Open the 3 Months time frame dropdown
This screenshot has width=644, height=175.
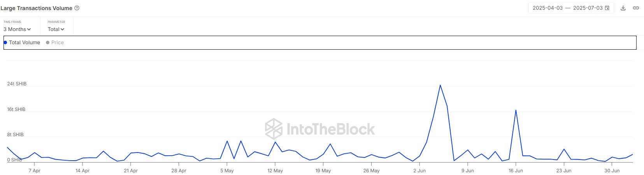pyautogui.click(x=17, y=29)
